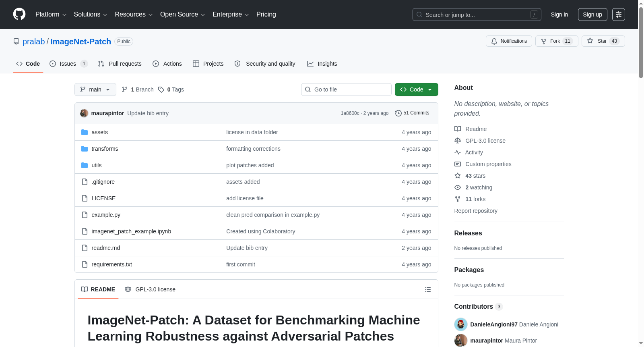Click the pulse icon beside Activity
The width and height of the screenshot is (644, 347).
coord(458,152)
